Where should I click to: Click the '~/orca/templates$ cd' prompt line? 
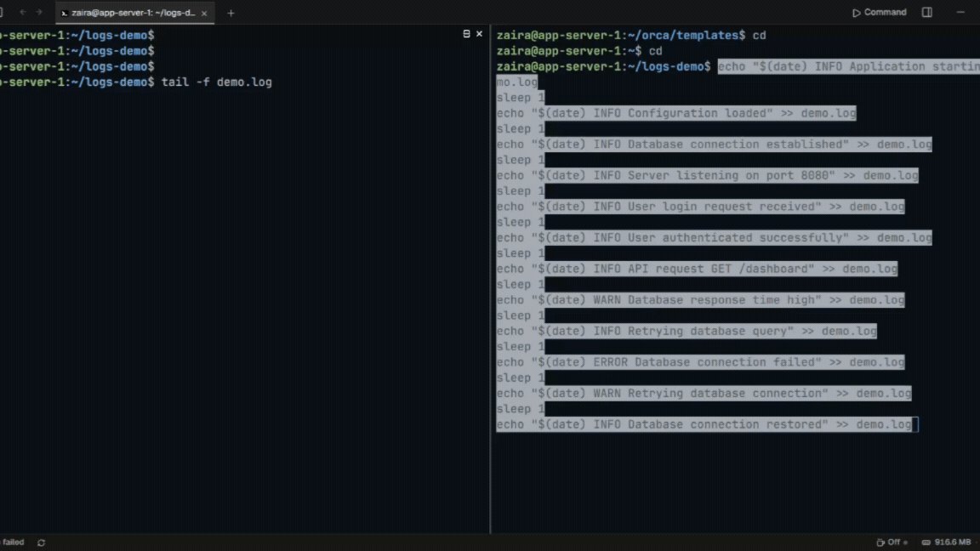pyautogui.click(x=631, y=36)
